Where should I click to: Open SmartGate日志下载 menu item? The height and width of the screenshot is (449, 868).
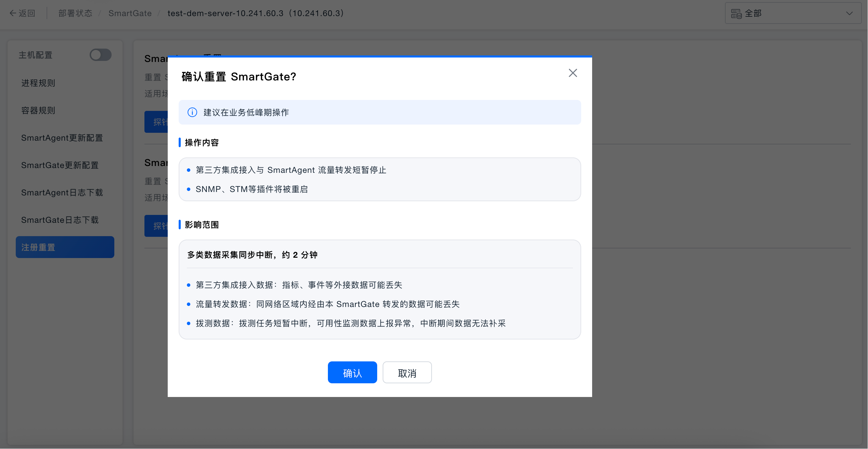click(60, 220)
